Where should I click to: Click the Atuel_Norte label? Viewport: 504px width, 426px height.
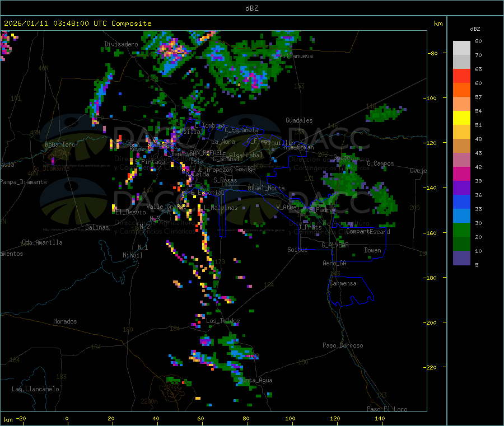point(266,188)
